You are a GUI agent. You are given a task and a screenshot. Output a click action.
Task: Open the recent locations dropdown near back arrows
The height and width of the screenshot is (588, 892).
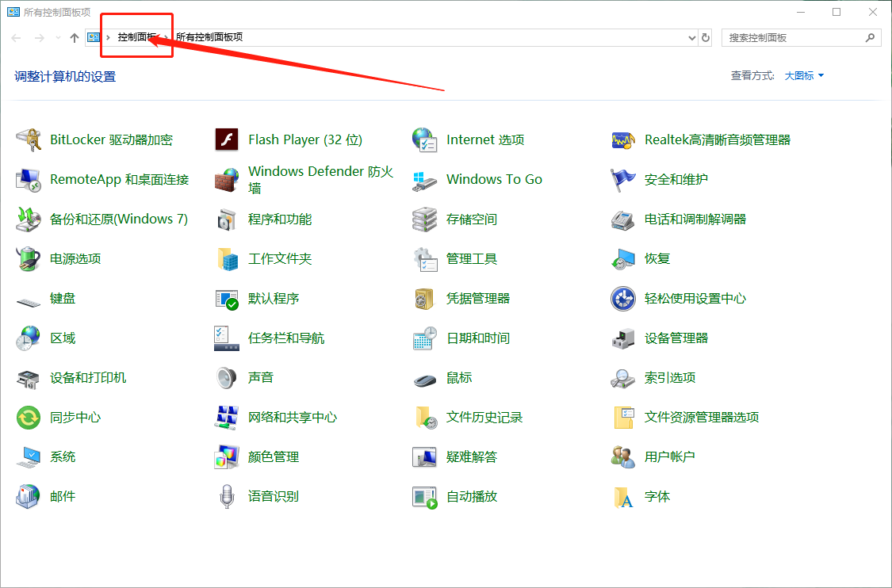tap(58, 38)
